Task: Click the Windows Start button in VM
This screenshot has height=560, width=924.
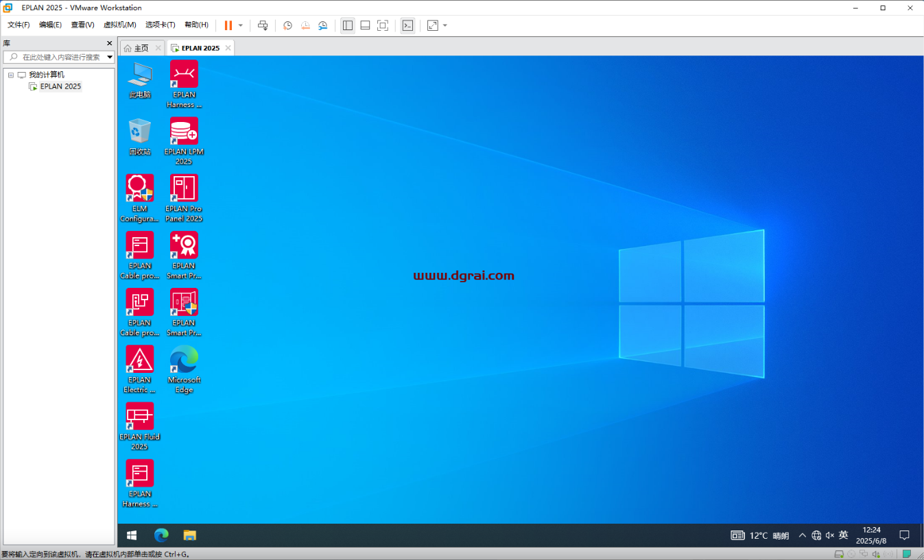Action: 132,535
